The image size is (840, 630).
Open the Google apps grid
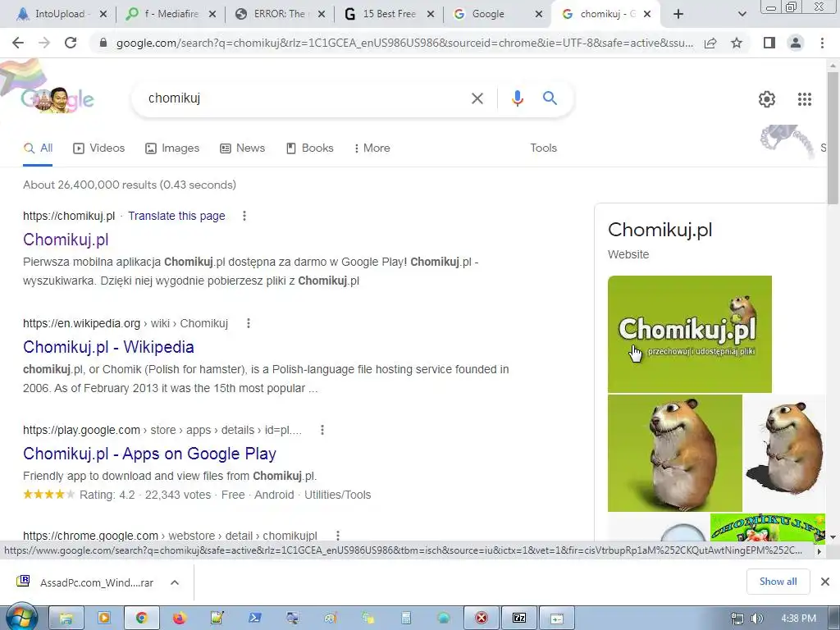click(x=804, y=99)
